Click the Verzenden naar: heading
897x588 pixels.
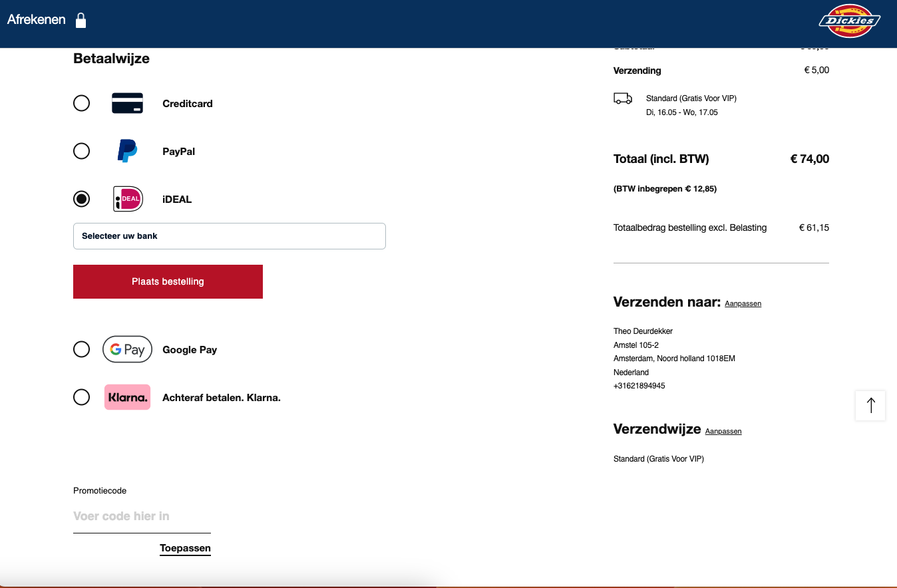point(667,302)
